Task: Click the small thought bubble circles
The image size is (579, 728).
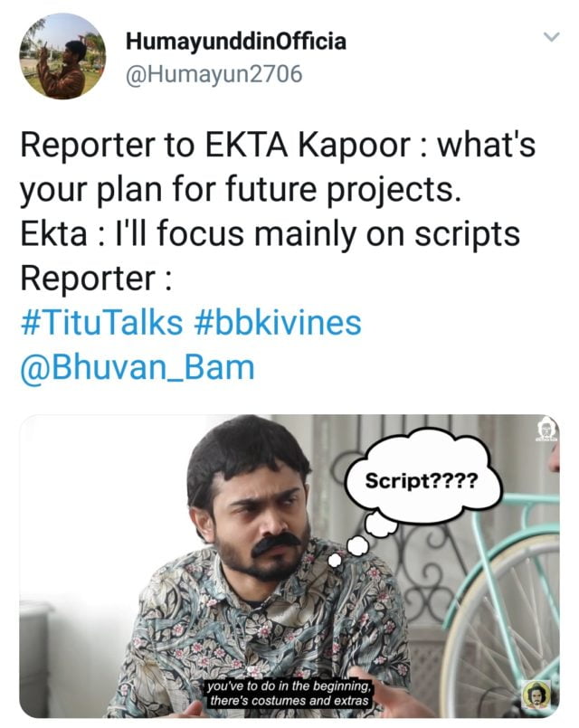Action: click(x=354, y=547)
